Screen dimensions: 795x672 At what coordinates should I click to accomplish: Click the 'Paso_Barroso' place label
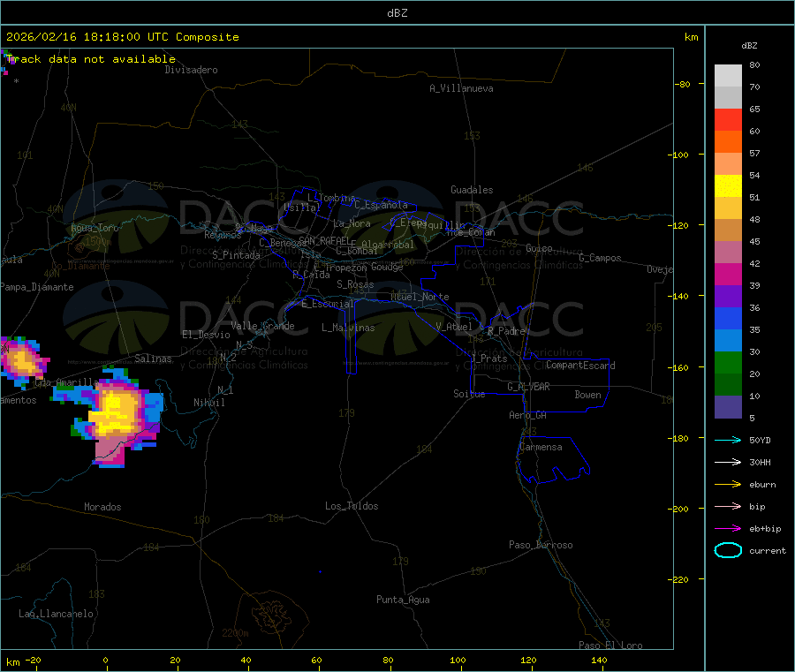click(541, 545)
